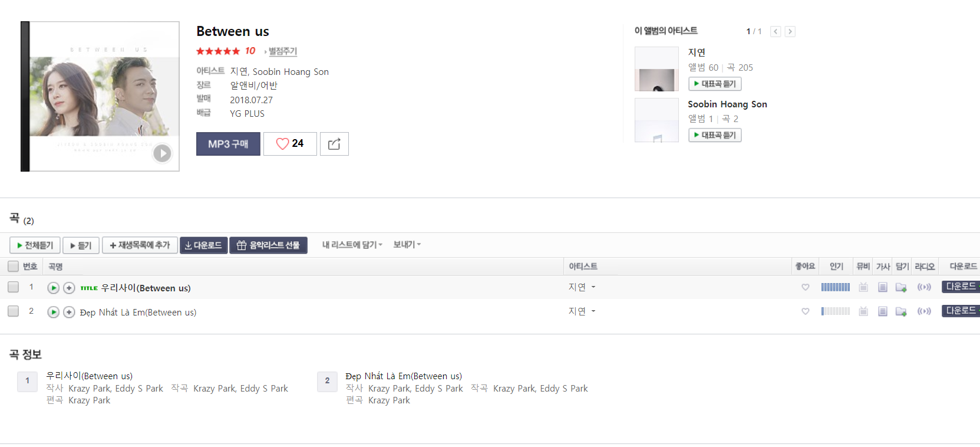The width and height of the screenshot is (980, 447).
Task: Check the select-all tracks checkbox
Action: (13, 267)
